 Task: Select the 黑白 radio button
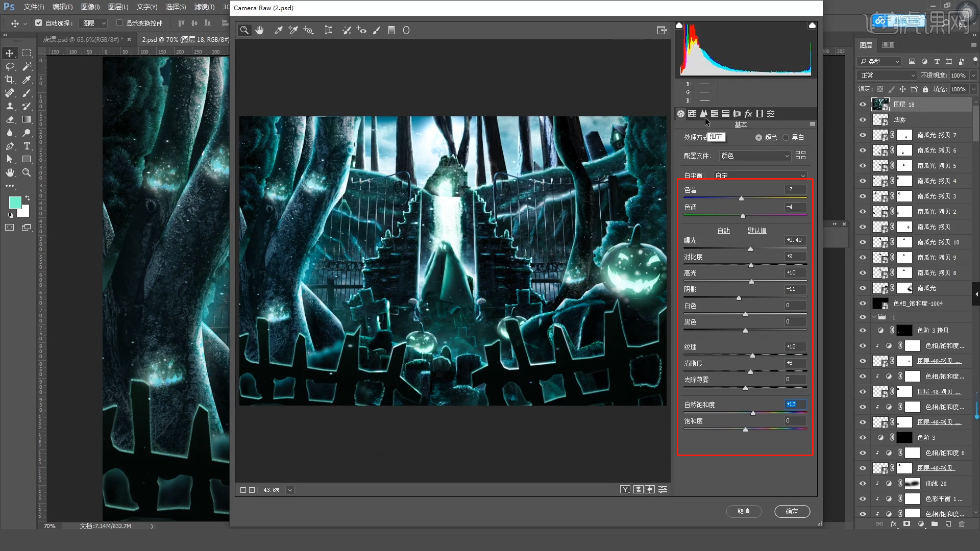(786, 138)
